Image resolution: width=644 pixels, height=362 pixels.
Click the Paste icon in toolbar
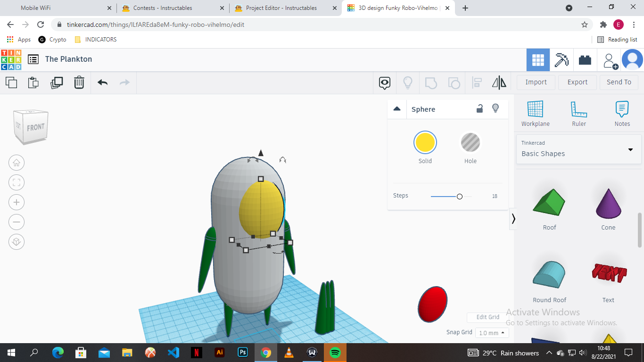click(x=33, y=82)
